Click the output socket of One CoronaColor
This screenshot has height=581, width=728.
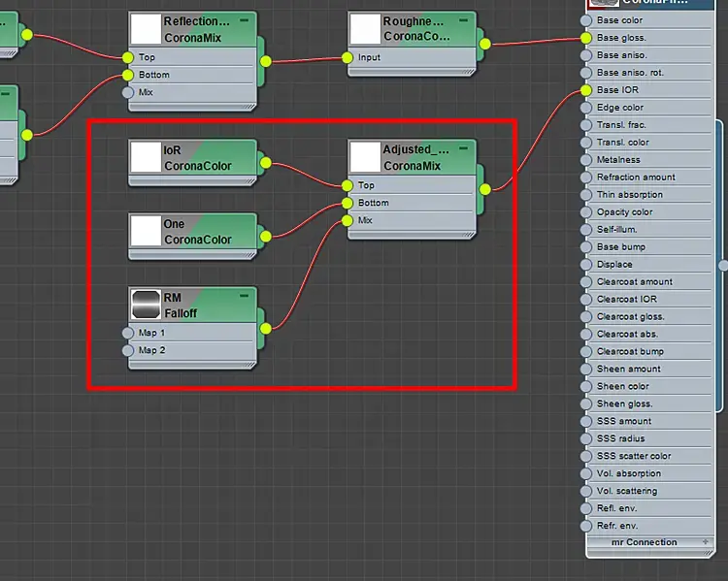(266, 237)
